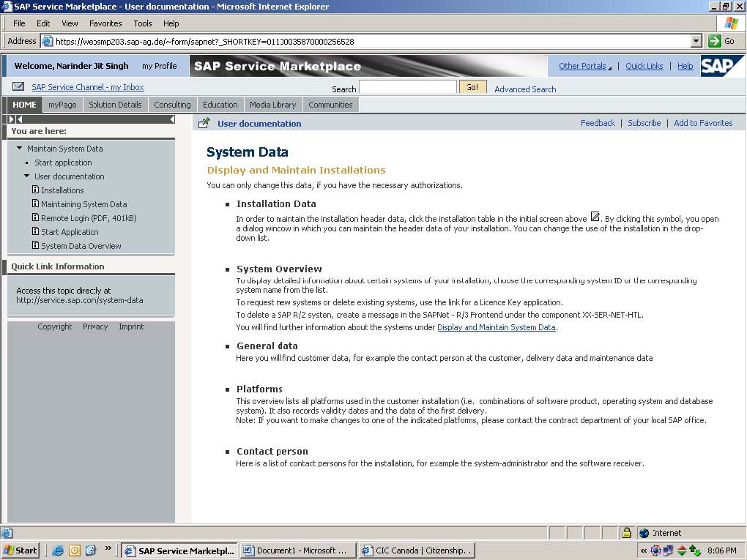Click the Internet Explorer quick launch icon
Screen dimensions: 747x560
58,550
